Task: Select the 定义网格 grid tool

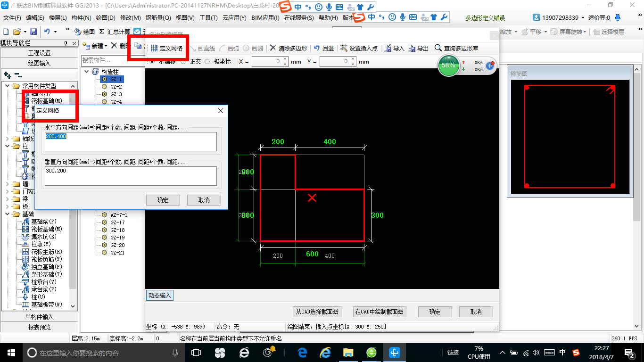Action: (x=166, y=48)
